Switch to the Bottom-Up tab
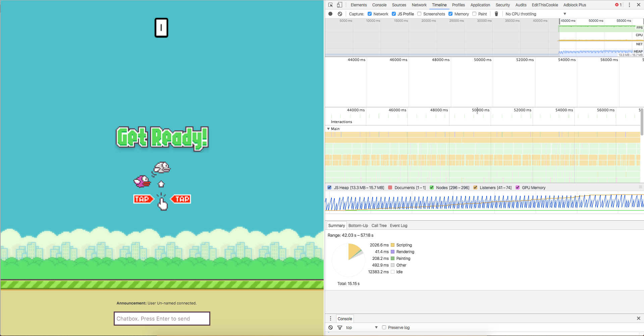The height and width of the screenshot is (336, 644). [358, 225]
